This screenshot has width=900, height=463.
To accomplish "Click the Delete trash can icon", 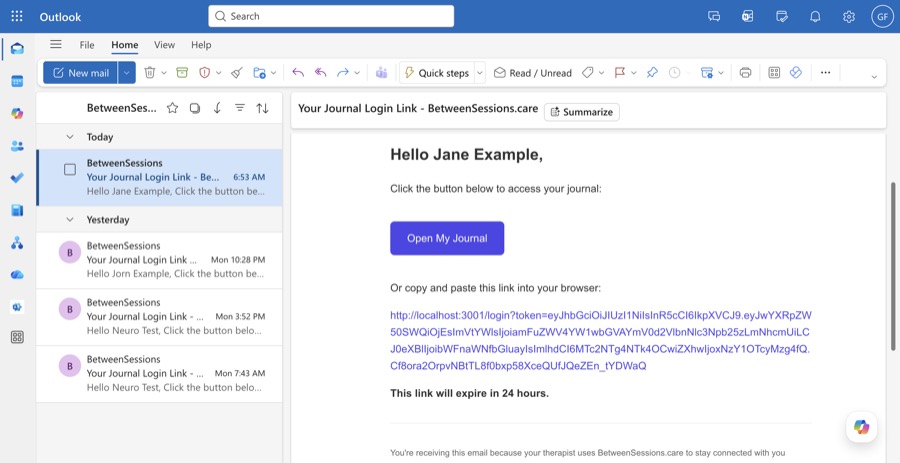I will (150, 73).
